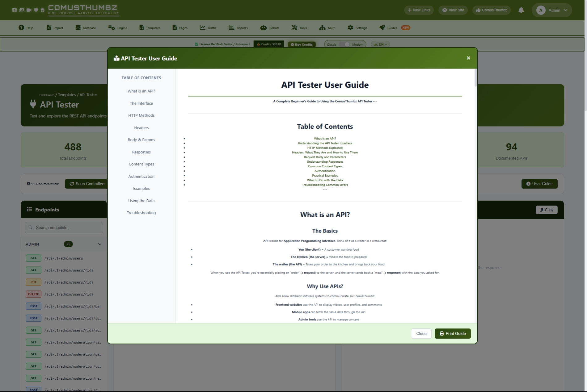Click the Troubleshooting Common Errors link
Viewport: 587px width, 392px height.
[325, 185]
